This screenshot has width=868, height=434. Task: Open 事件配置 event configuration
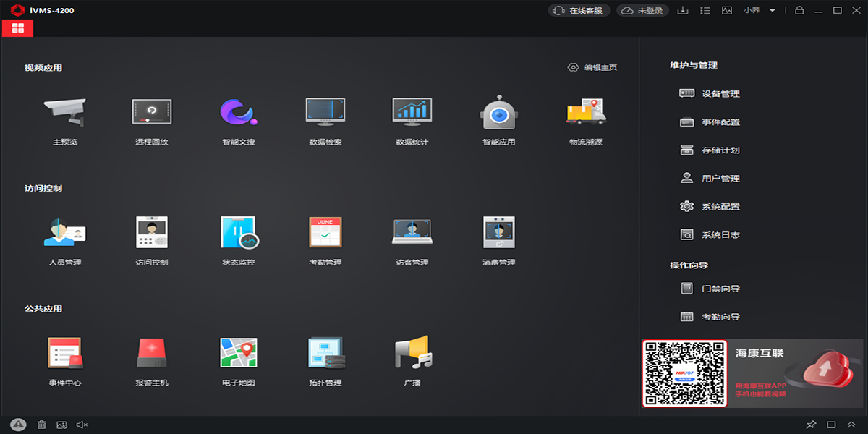click(x=710, y=122)
